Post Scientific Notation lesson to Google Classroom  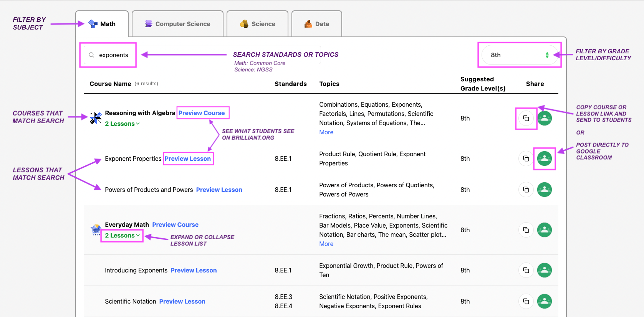point(544,301)
